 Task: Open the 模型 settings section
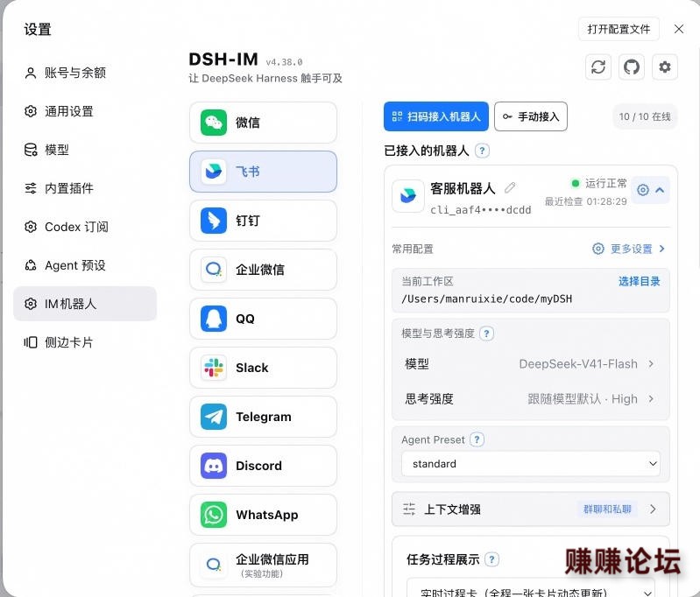point(85,150)
